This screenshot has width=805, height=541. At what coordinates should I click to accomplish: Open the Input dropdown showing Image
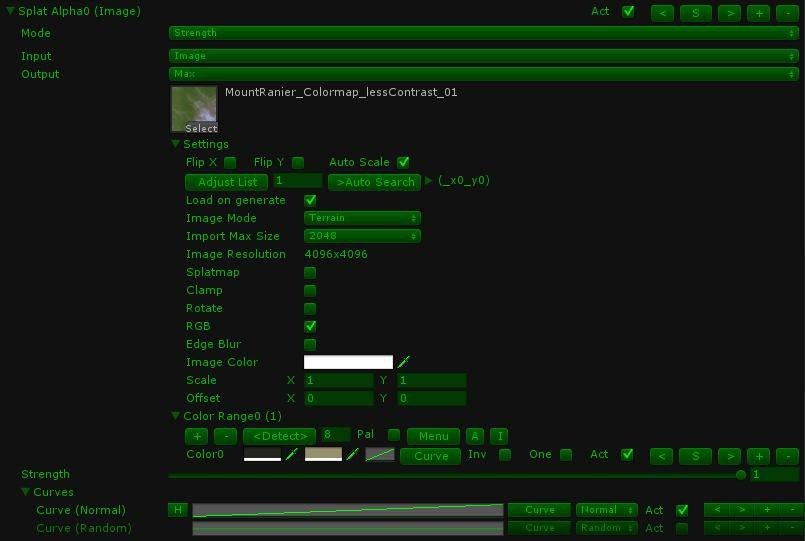[x=483, y=56]
